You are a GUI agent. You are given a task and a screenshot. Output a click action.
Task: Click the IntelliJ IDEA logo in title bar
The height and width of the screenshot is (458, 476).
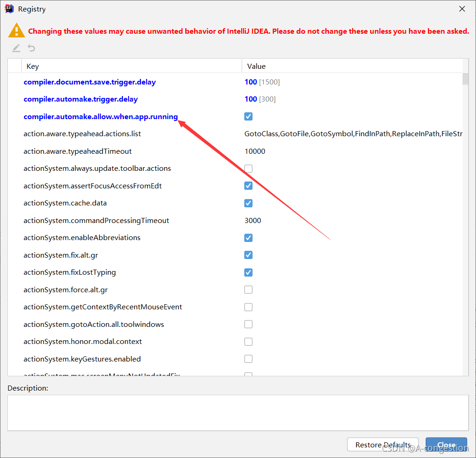9,9
